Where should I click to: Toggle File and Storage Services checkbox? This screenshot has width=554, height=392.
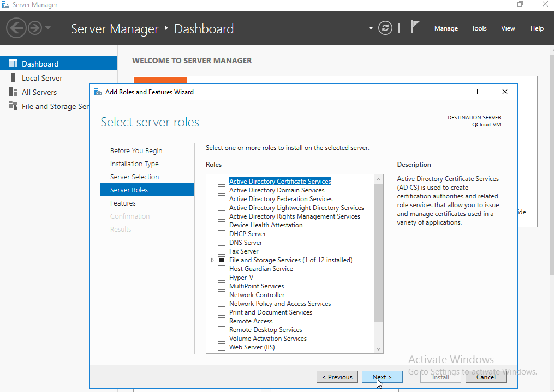coord(222,260)
